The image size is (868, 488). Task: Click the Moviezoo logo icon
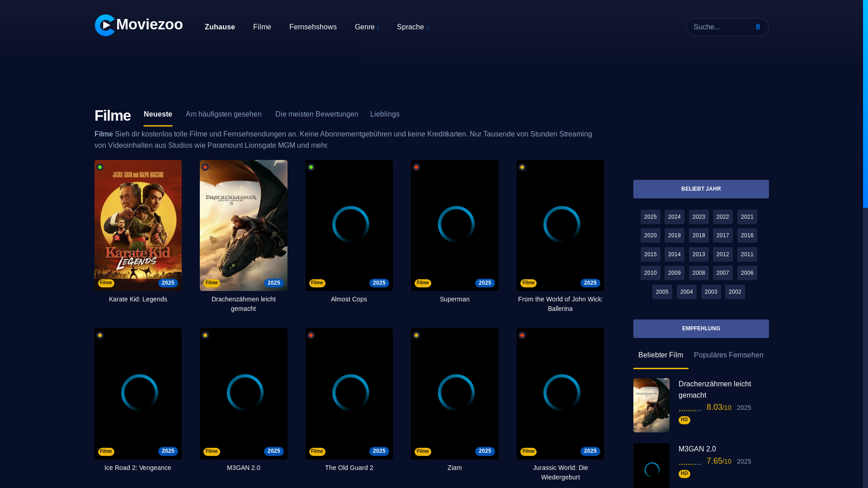click(x=105, y=25)
